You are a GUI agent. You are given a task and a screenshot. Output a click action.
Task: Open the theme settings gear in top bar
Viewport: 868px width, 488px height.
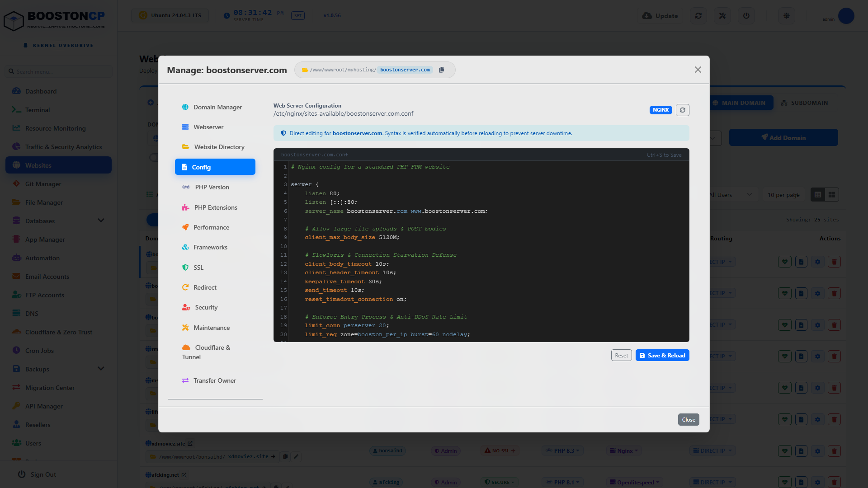point(787,16)
